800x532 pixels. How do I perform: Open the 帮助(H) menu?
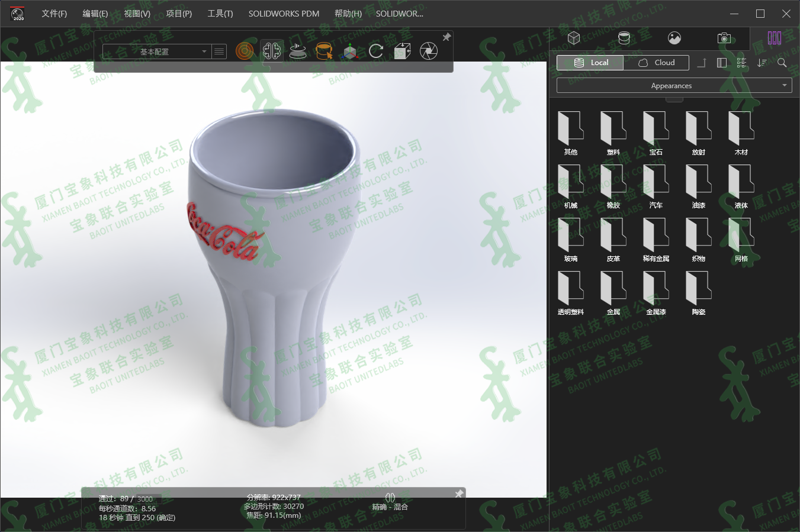tap(348, 14)
